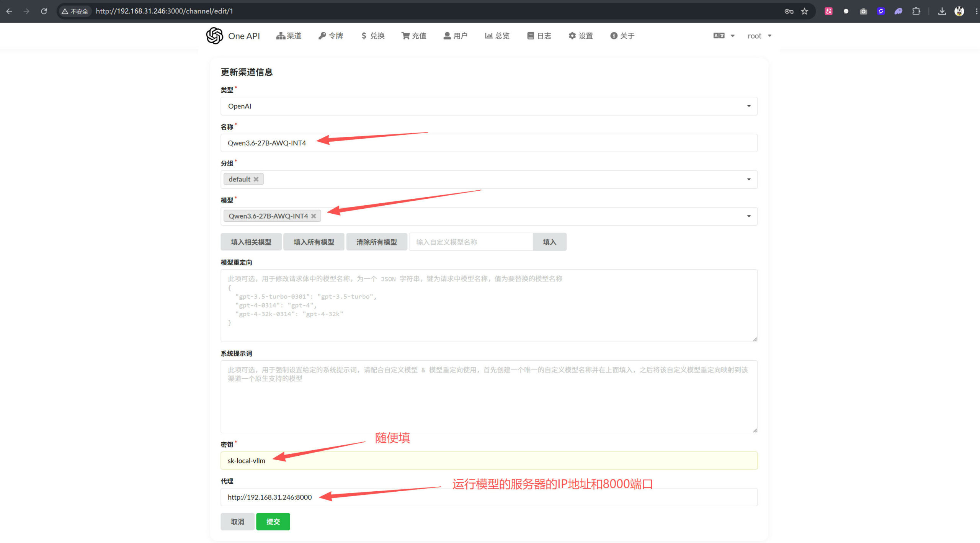Click the 填入 add custom model button
Screen dimensions: 980x543
coord(549,242)
